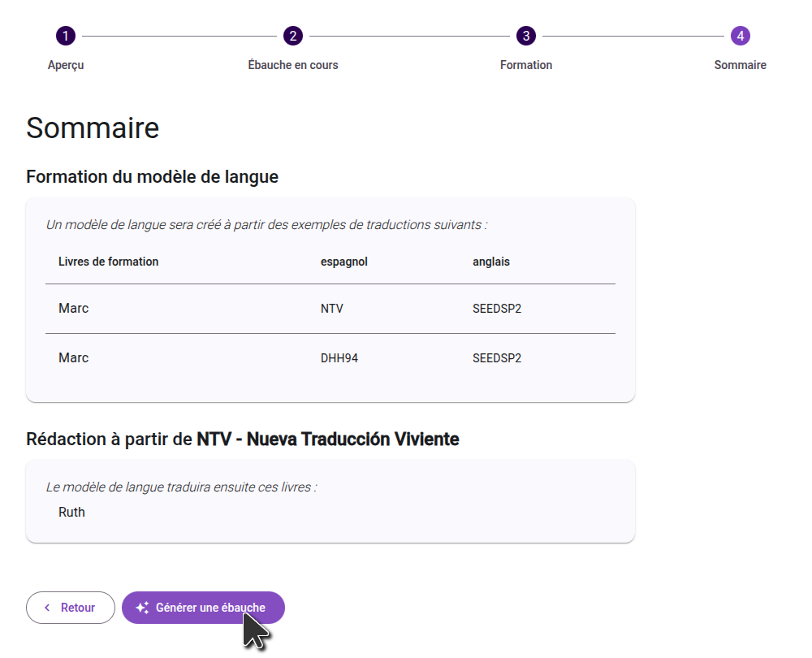Click the Générer une ébauche button
The image size is (812, 658).
coord(203,608)
